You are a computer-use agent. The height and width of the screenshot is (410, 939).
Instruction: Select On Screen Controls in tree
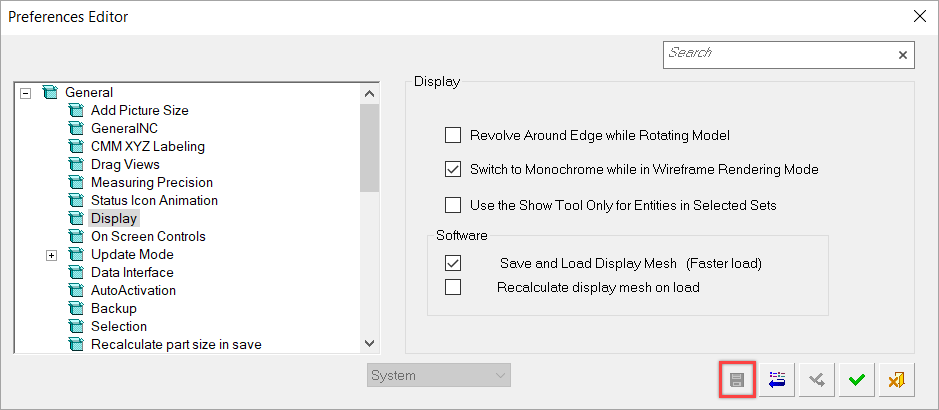pos(148,236)
